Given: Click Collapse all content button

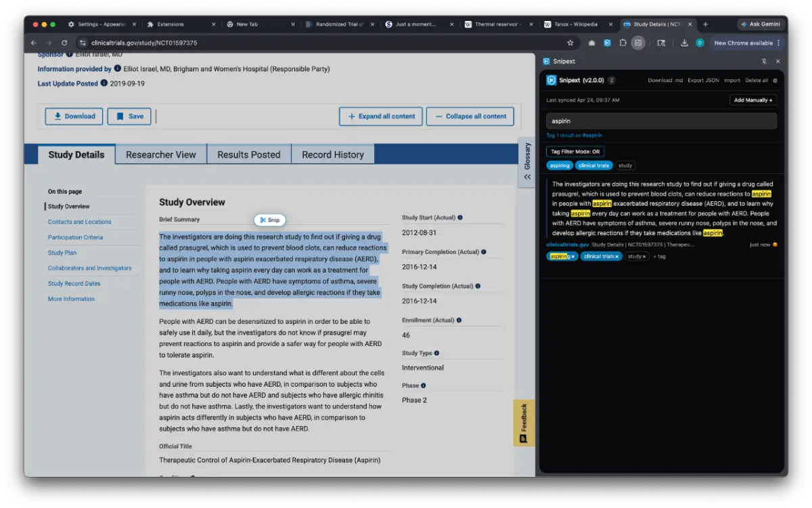Looking at the screenshot, I should pos(470,117).
